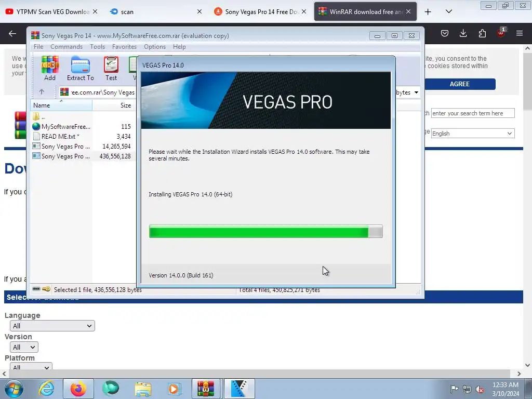Open the browser extensions icon
The width and height of the screenshot is (532, 399).
coord(482,33)
